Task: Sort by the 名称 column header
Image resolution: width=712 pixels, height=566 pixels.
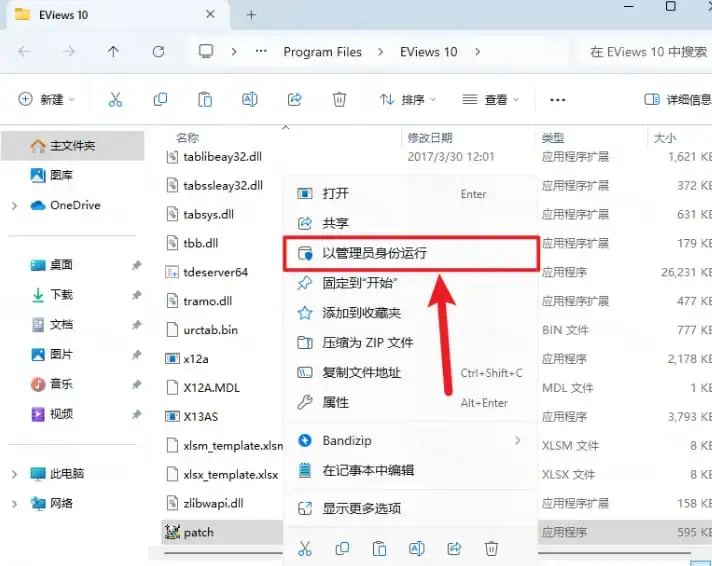Action: point(187,138)
